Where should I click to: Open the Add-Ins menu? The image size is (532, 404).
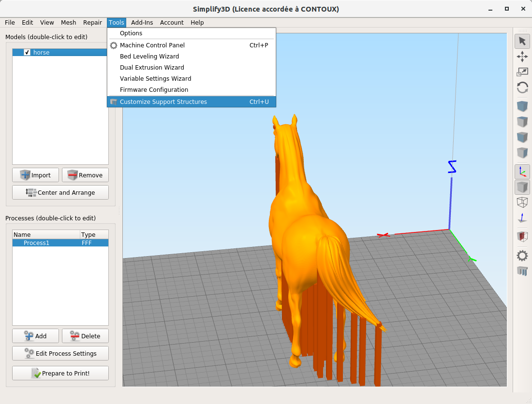(142, 22)
